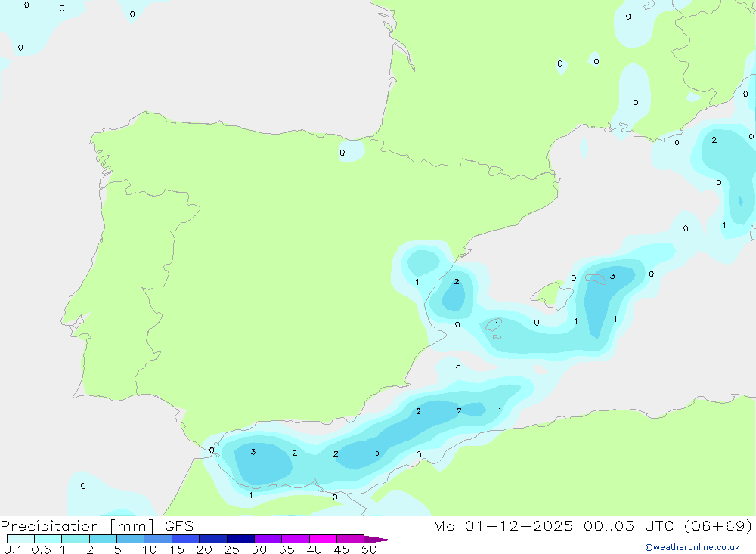
Task: Click the '25' legend scale label
Action: 231,549
